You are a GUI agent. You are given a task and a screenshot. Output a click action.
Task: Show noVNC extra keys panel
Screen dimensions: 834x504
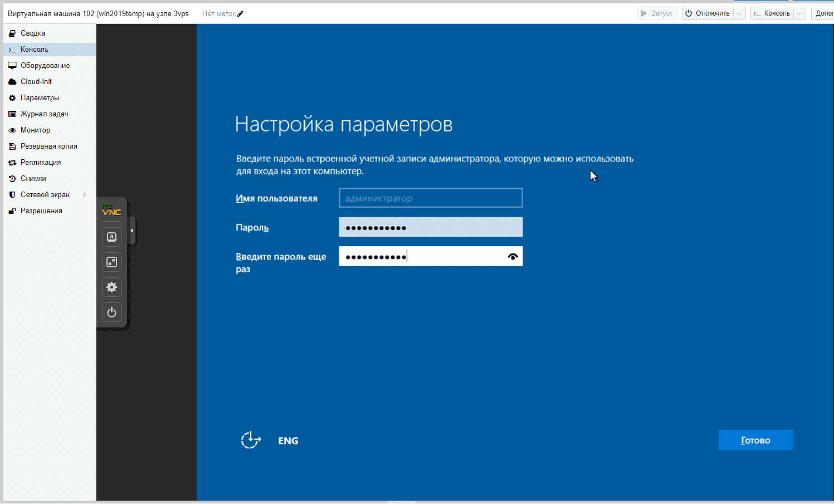tap(111, 237)
